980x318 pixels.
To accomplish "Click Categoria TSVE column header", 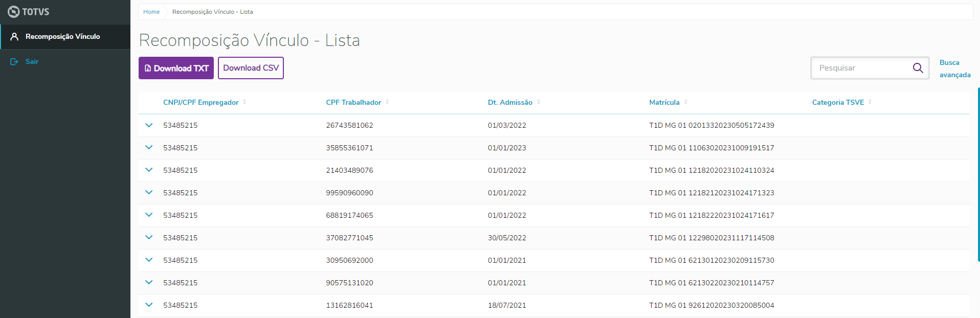I will tap(838, 102).
